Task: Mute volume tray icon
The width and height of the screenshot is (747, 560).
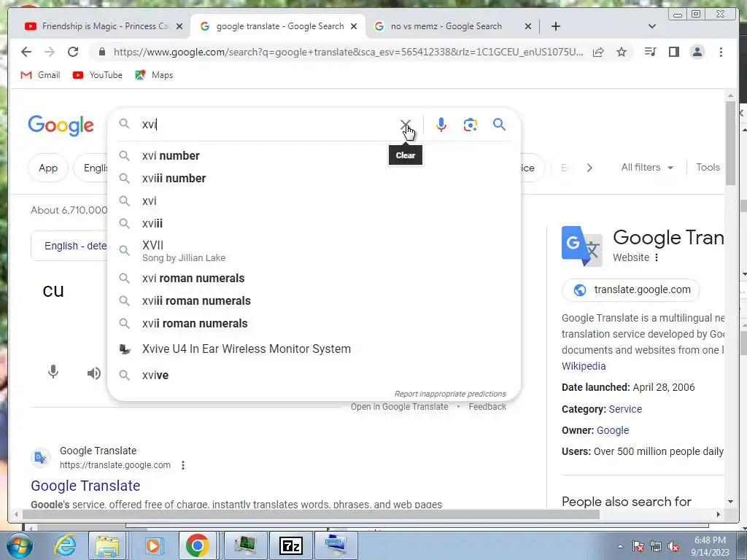Action: click(x=673, y=547)
